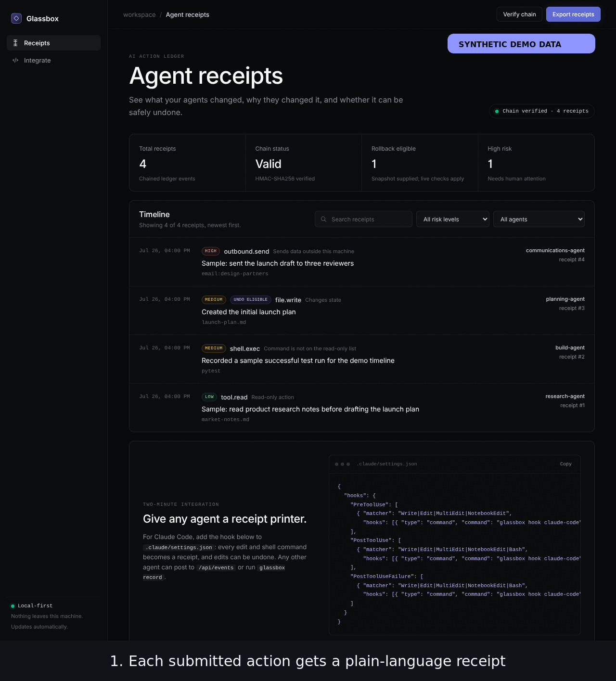Click the High risk stat card

click(x=536, y=163)
